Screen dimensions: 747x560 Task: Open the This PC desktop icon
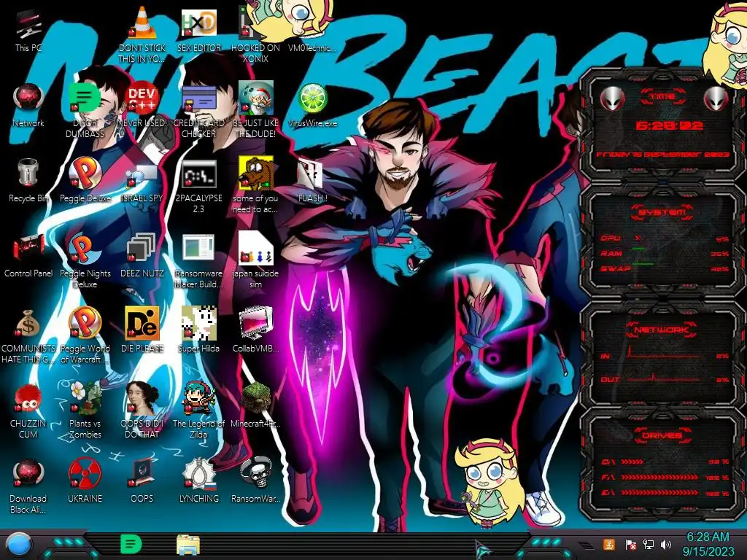click(28, 25)
